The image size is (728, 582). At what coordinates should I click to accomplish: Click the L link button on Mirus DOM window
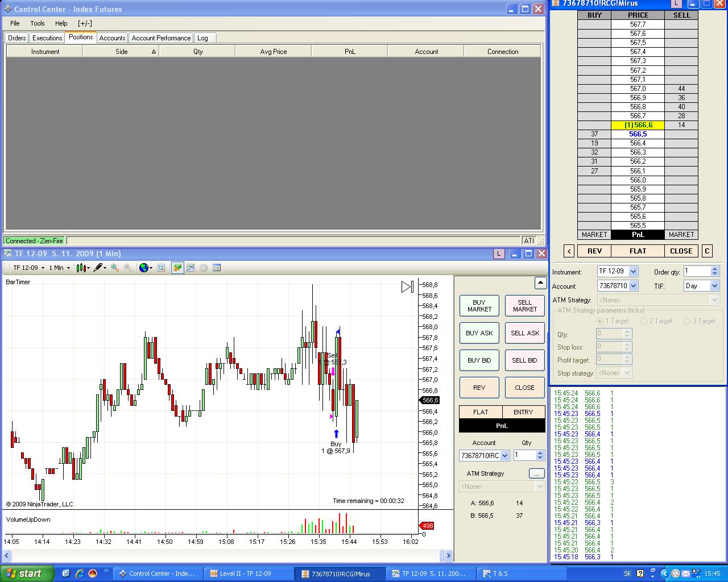pos(677,3)
